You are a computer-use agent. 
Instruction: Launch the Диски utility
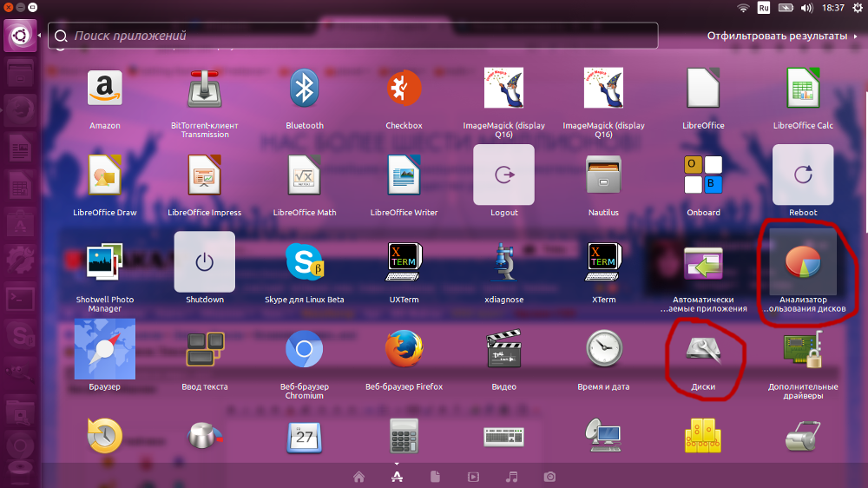click(703, 349)
